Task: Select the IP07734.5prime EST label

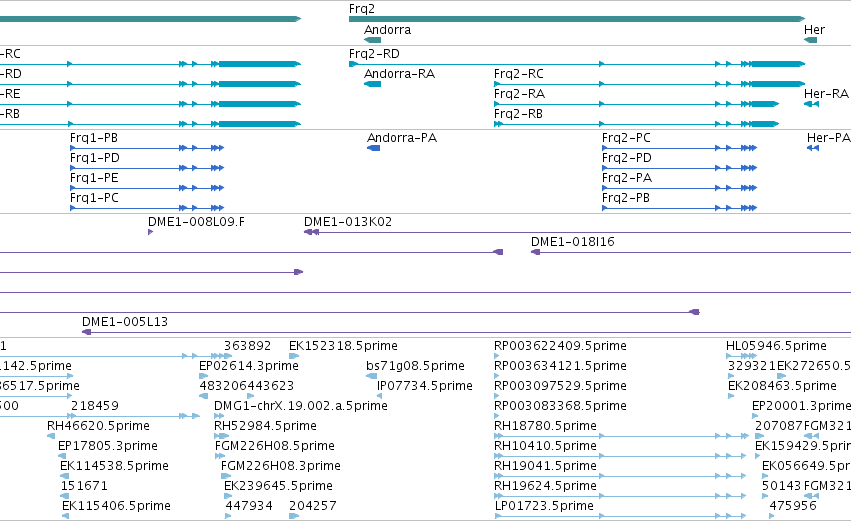Action: tap(425, 386)
